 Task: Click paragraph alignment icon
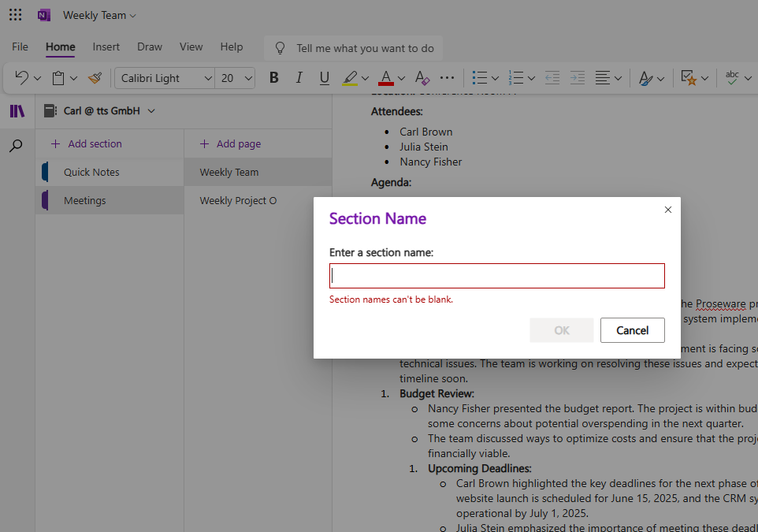coord(602,78)
